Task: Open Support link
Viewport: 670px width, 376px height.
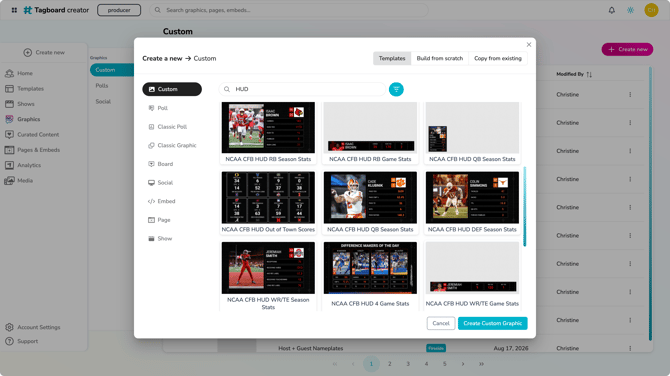Action: tap(21, 341)
